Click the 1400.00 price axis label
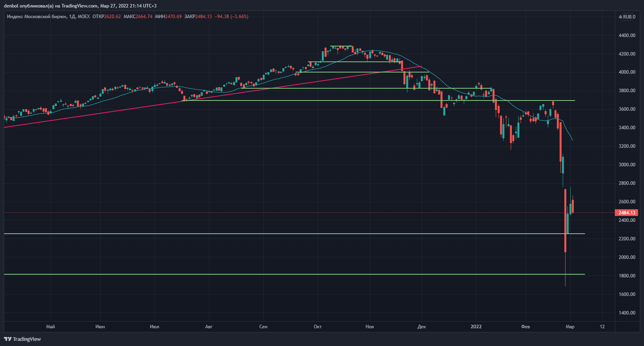This screenshot has height=346, width=644. coord(627,313)
